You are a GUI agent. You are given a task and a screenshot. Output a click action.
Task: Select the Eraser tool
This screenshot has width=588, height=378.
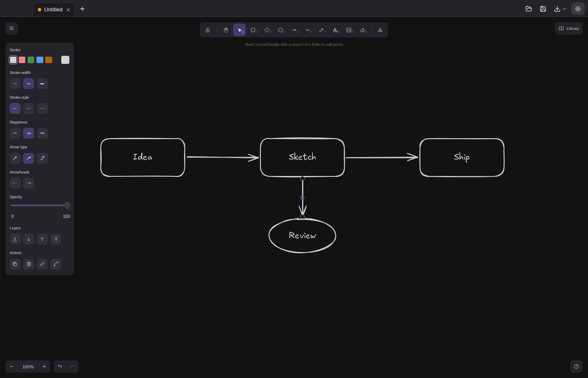(x=363, y=30)
